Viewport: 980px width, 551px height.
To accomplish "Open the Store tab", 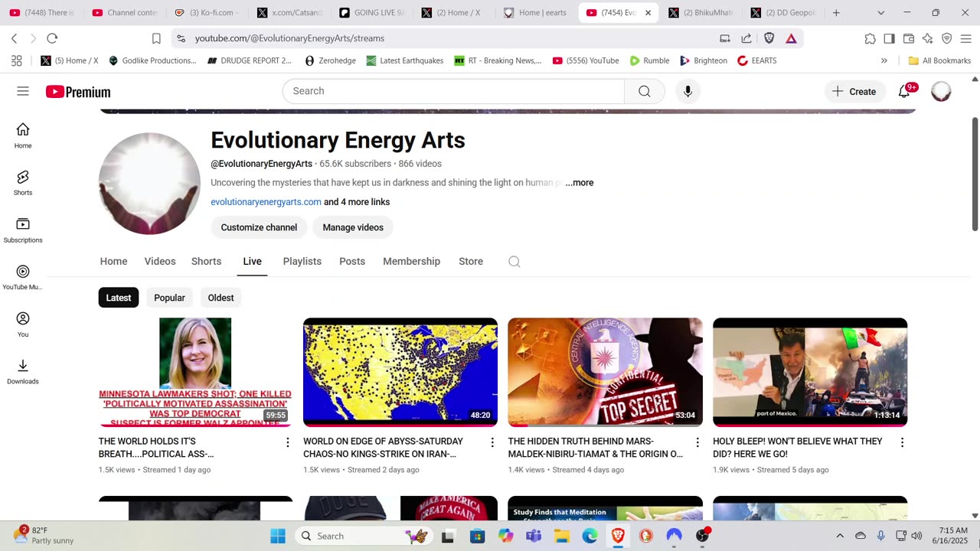I will 471,262.
